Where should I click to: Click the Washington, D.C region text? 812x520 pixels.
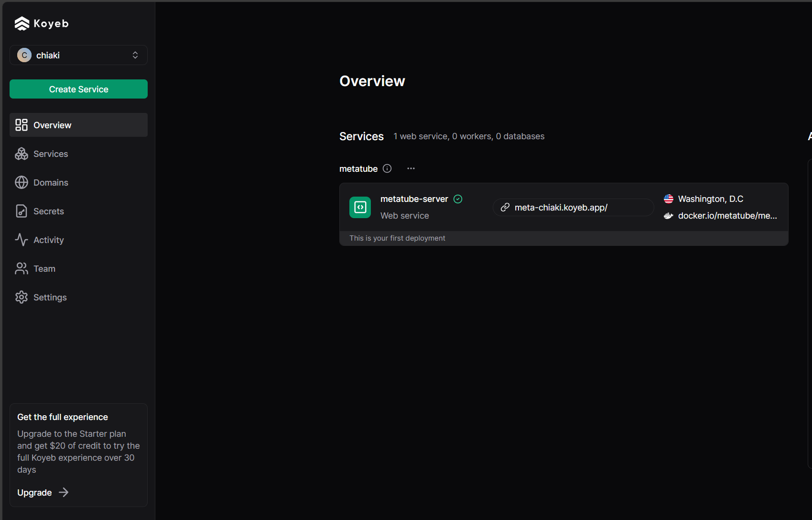pos(711,199)
